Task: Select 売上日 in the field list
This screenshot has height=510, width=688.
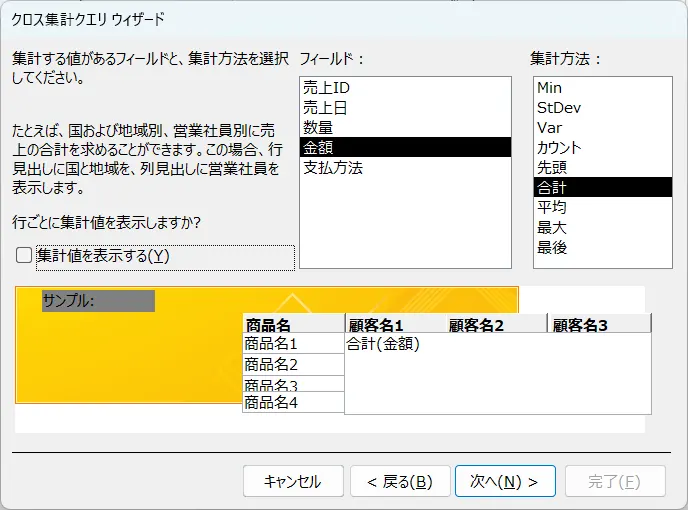Action: click(x=405, y=108)
